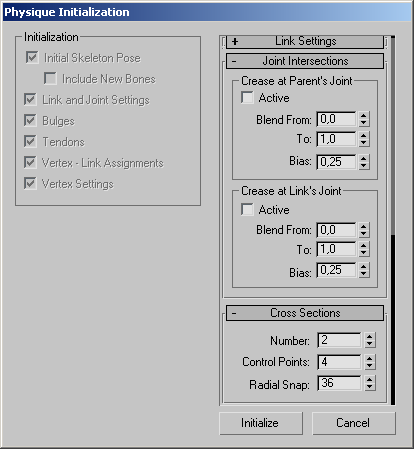This screenshot has height=449, width=414.
Task: Expand the Link Settings rollout
Action: tap(305, 41)
